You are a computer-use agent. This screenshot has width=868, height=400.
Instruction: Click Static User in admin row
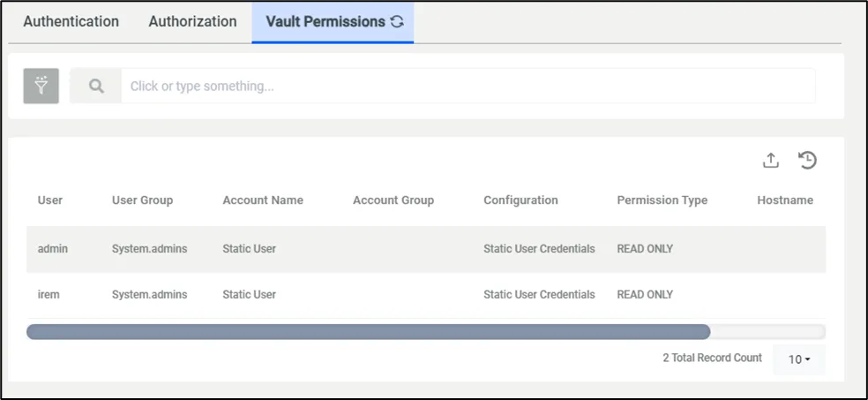coord(249,249)
